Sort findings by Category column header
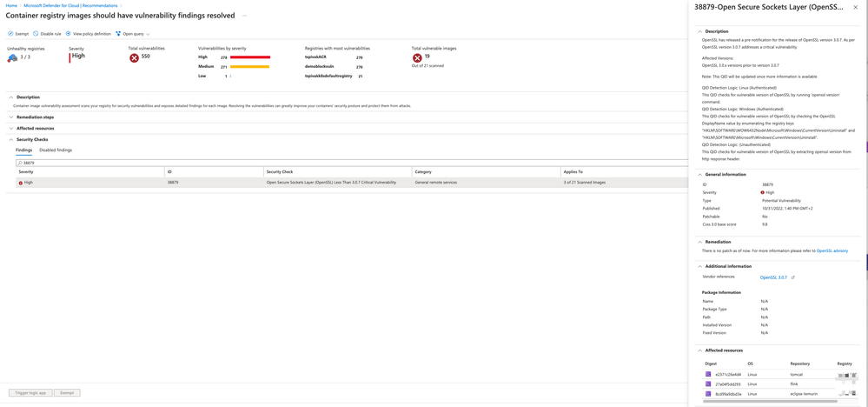Screen dimensions: 868x407 click(423, 172)
